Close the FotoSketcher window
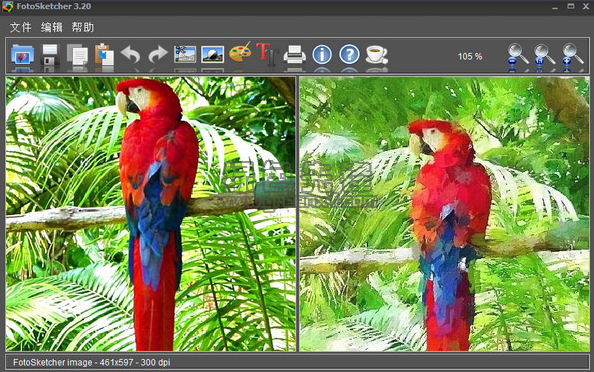 pyautogui.click(x=586, y=6)
